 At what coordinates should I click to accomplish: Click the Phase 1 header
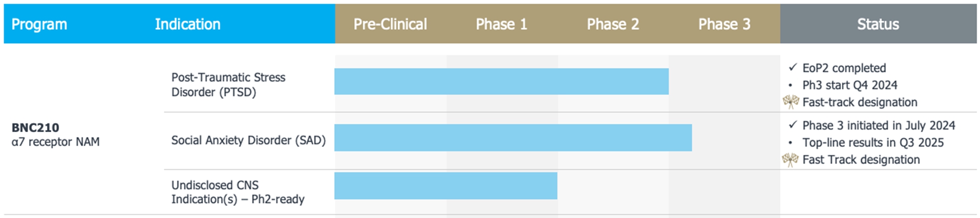[501, 24]
